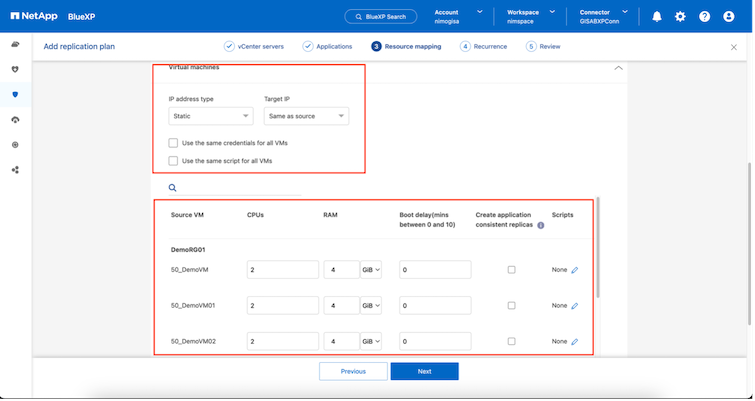Show info about application consistent replicas
755x401 pixels.
click(x=541, y=225)
